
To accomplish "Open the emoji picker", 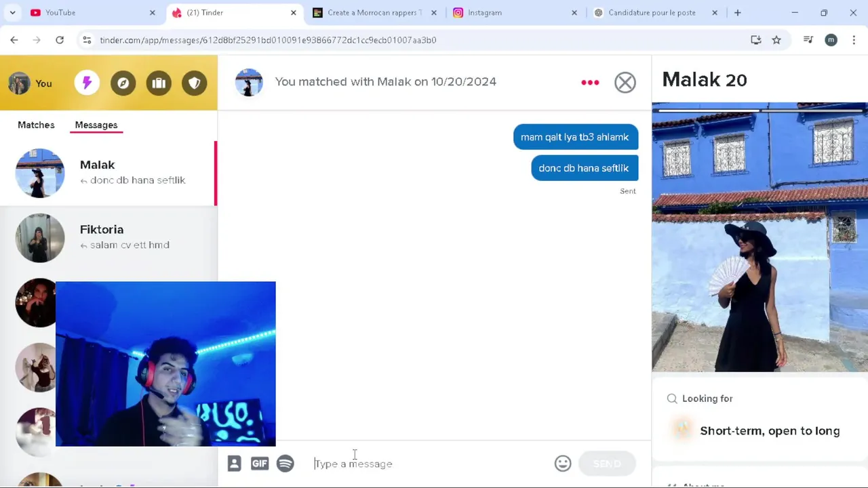I will pos(563,464).
